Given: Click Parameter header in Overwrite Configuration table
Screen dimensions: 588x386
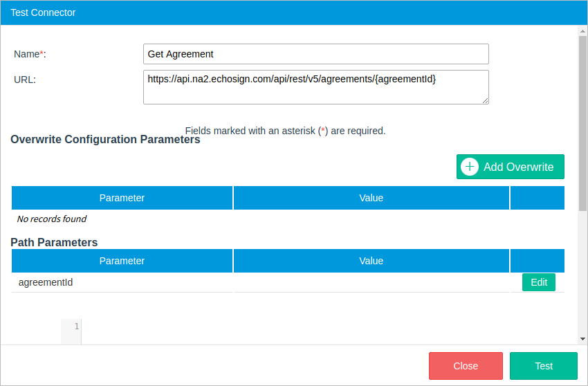Looking at the screenshot, I should pos(122,198).
